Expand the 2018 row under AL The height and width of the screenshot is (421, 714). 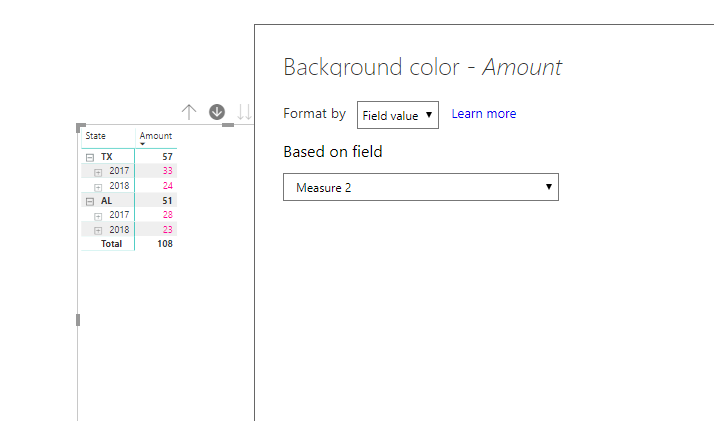(98, 231)
